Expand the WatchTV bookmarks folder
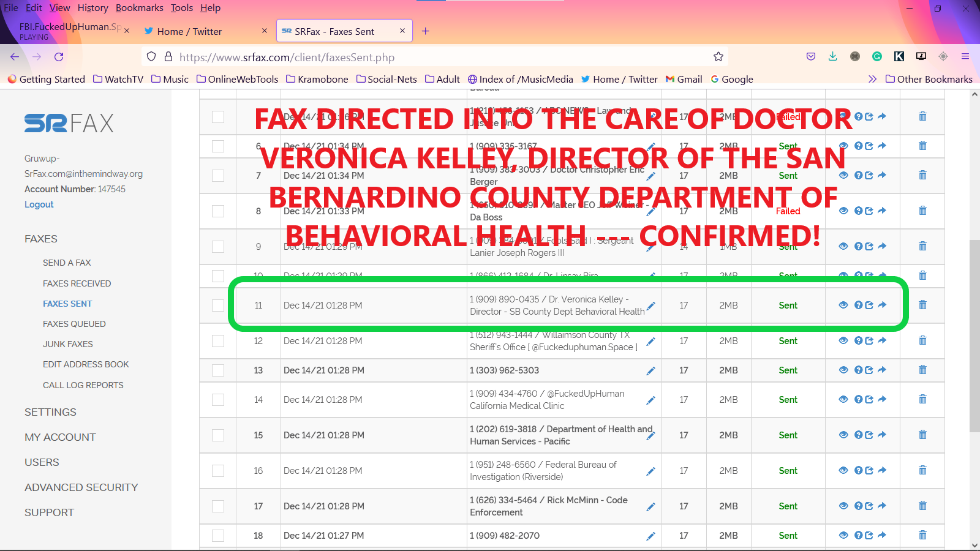The height and width of the screenshot is (551, 980). pyautogui.click(x=118, y=79)
